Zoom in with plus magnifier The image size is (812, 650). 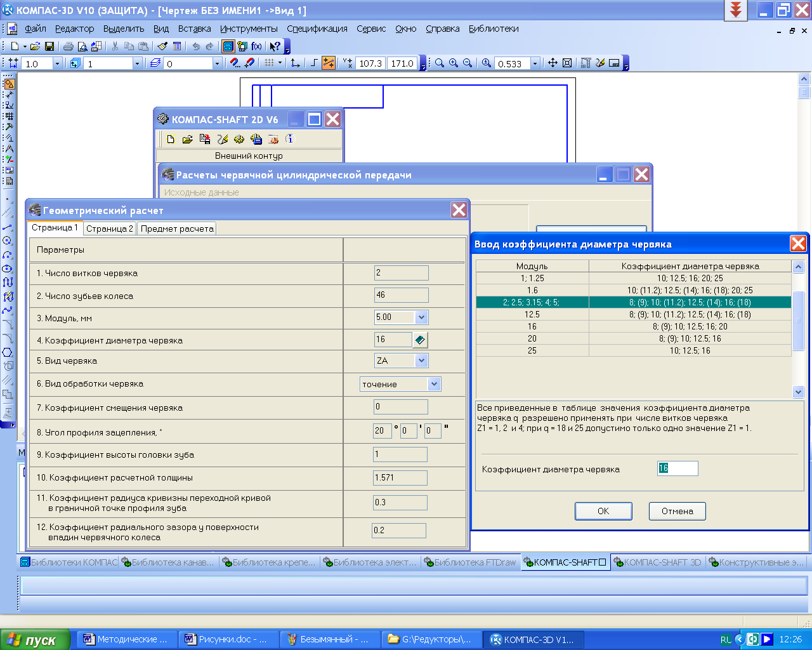(x=454, y=63)
